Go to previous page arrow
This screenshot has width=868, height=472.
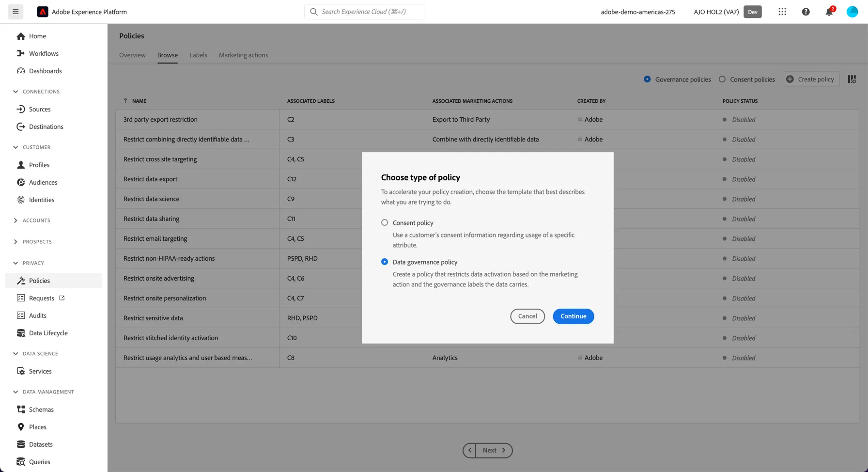[469, 451]
